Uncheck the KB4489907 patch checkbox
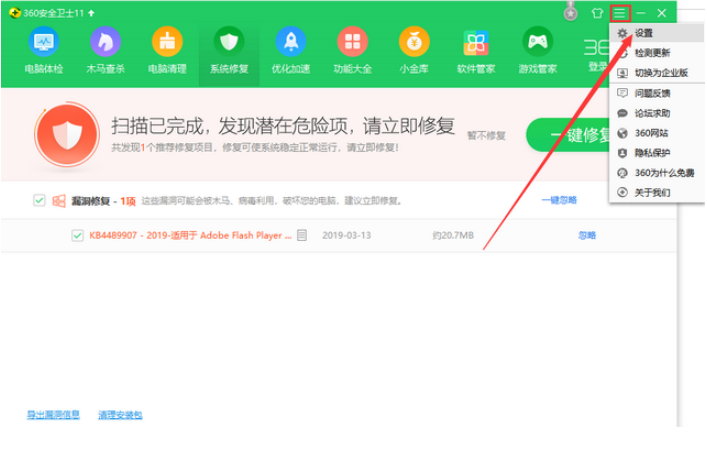707x457 pixels. pyautogui.click(x=77, y=235)
